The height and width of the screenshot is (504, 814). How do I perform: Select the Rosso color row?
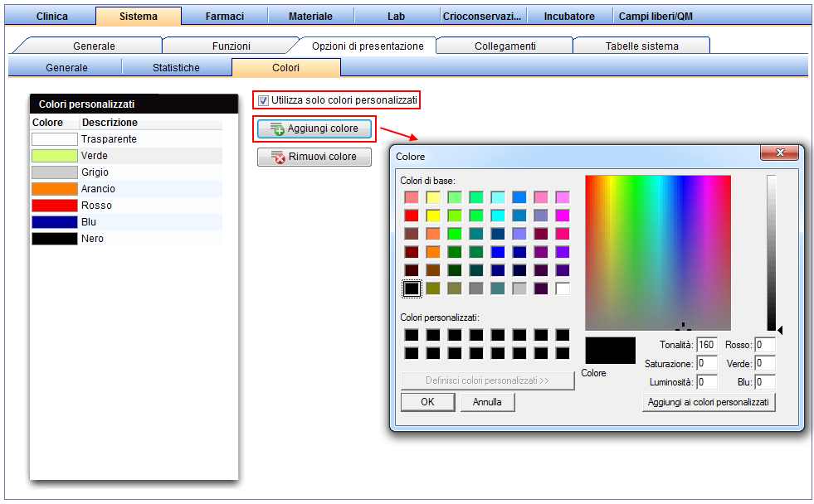tap(127, 206)
